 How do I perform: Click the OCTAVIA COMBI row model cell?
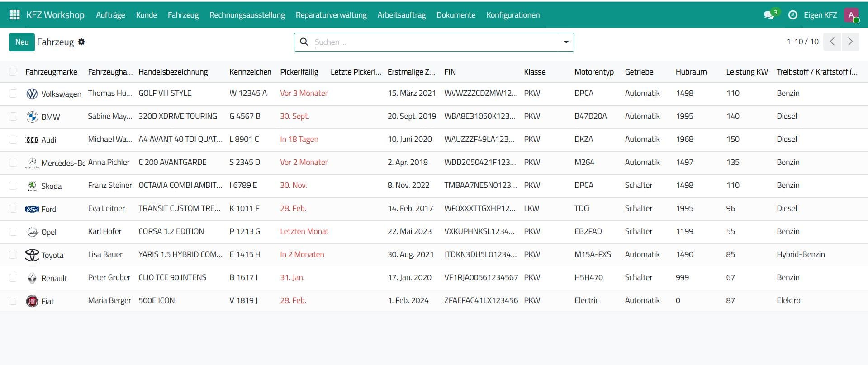180,185
